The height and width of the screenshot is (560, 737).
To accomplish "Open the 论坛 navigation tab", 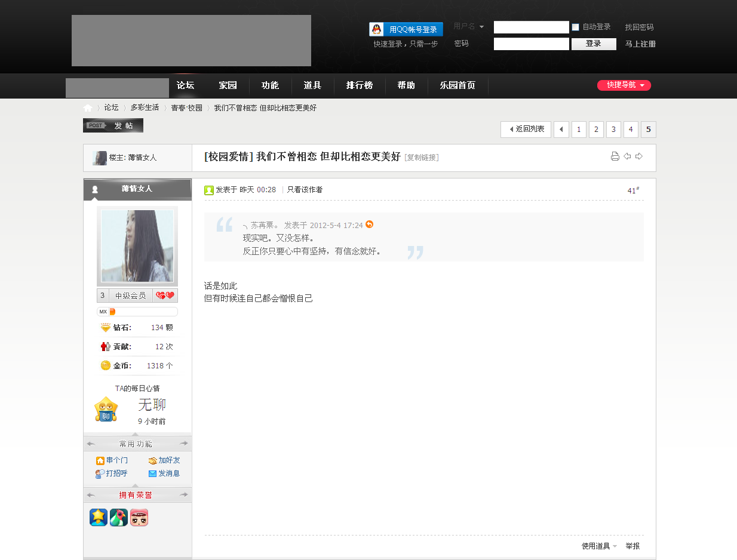I will (186, 85).
